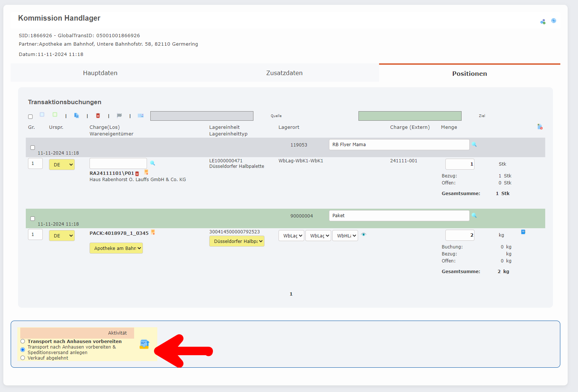Search article via magnifier next to RB Flyer Mama
The height and width of the screenshot is (392, 578).
[x=474, y=145]
